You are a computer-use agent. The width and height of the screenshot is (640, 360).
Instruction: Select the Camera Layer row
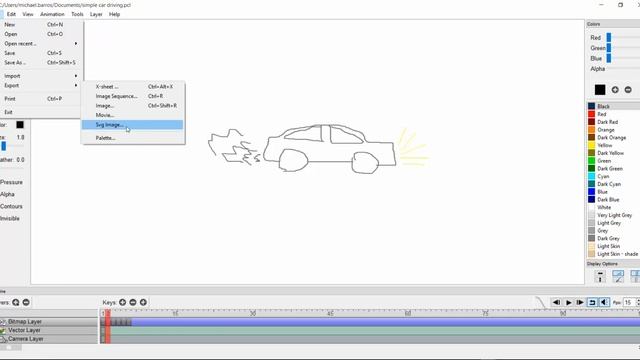click(49, 339)
